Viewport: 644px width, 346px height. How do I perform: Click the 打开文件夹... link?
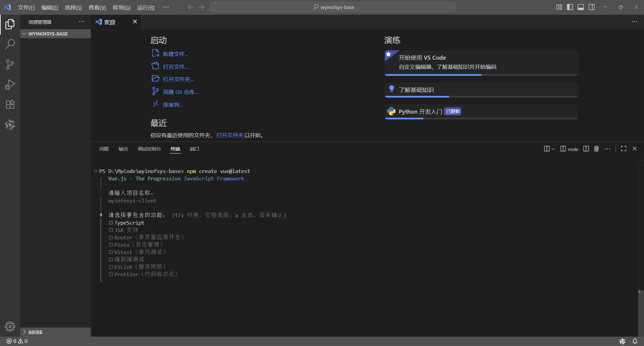[178, 79]
